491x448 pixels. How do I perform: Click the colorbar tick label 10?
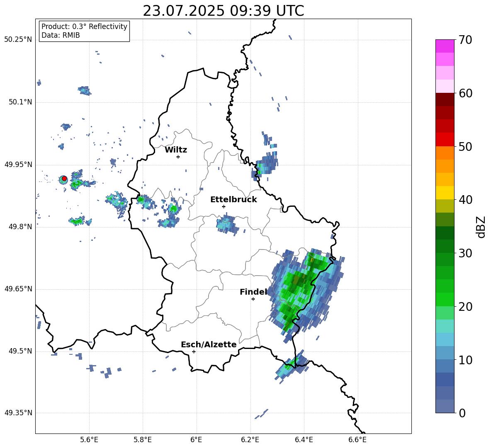coord(465,360)
